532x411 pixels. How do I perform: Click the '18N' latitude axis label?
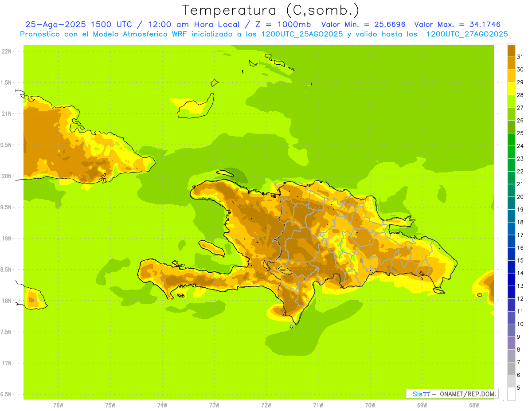coord(7,301)
